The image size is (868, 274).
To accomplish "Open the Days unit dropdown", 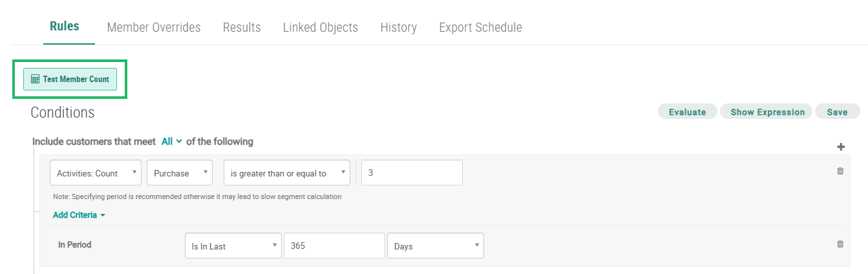I will (435, 246).
